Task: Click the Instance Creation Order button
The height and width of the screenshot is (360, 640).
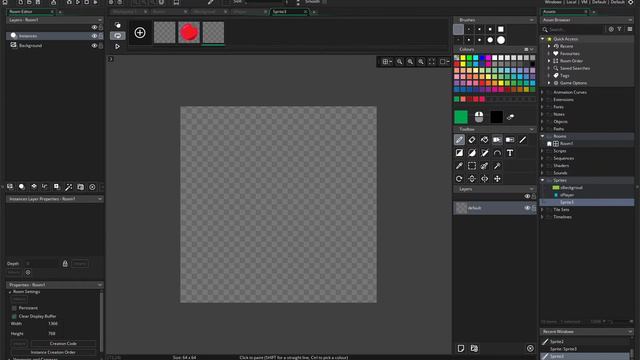Action: [x=53, y=352]
